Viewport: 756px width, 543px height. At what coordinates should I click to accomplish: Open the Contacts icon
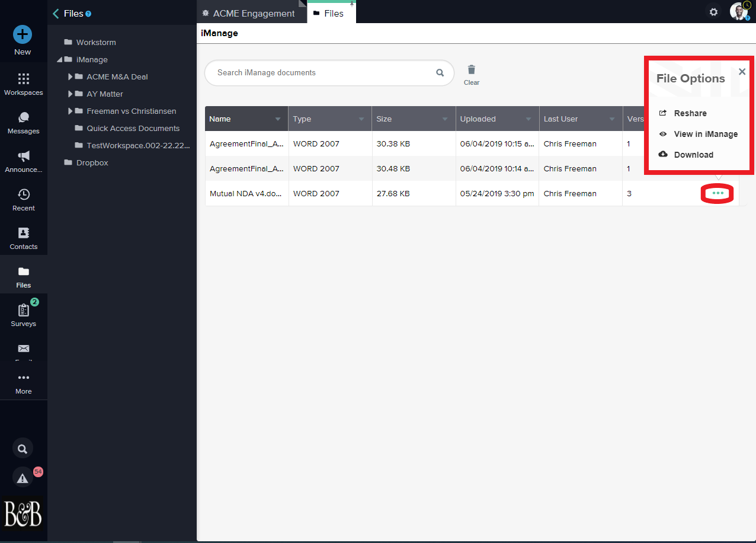(24, 233)
